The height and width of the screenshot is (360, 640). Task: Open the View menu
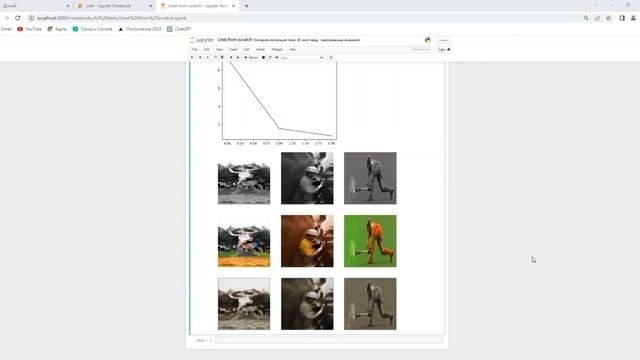[219, 49]
